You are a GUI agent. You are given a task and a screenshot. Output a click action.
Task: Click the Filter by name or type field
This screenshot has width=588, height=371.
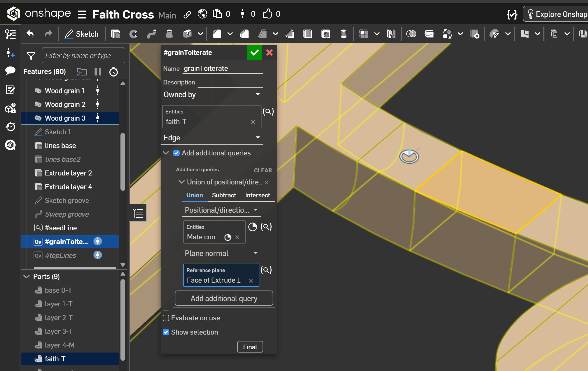click(83, 56)
